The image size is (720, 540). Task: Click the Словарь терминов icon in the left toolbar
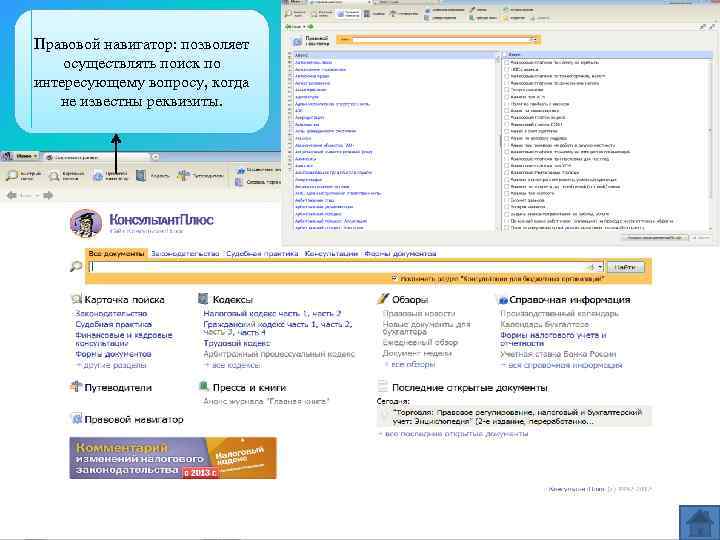pyautogui.click(x=239, y=182)
